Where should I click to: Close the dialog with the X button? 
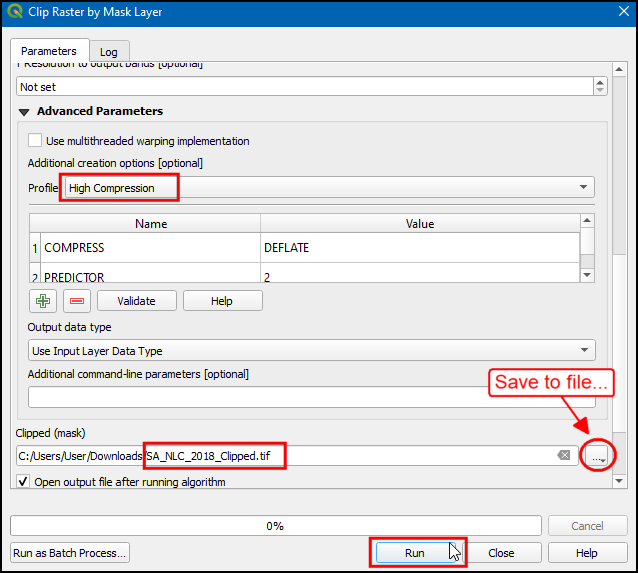614,12
